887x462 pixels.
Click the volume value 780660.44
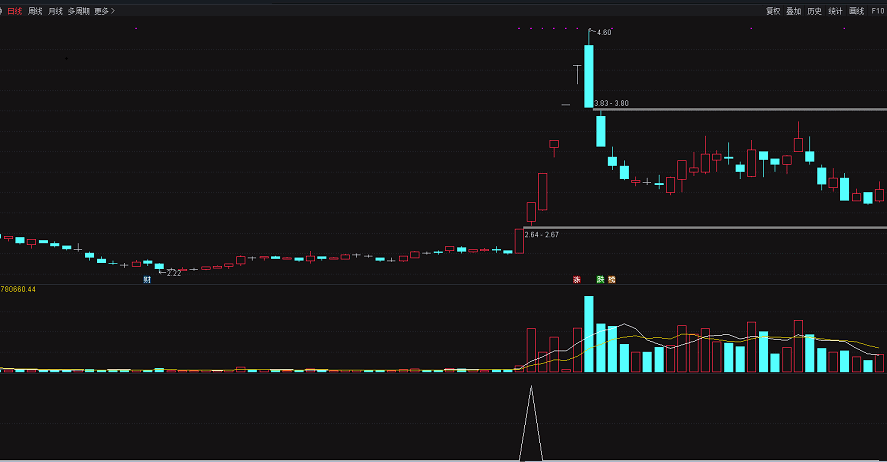click(x=18, y=289)
